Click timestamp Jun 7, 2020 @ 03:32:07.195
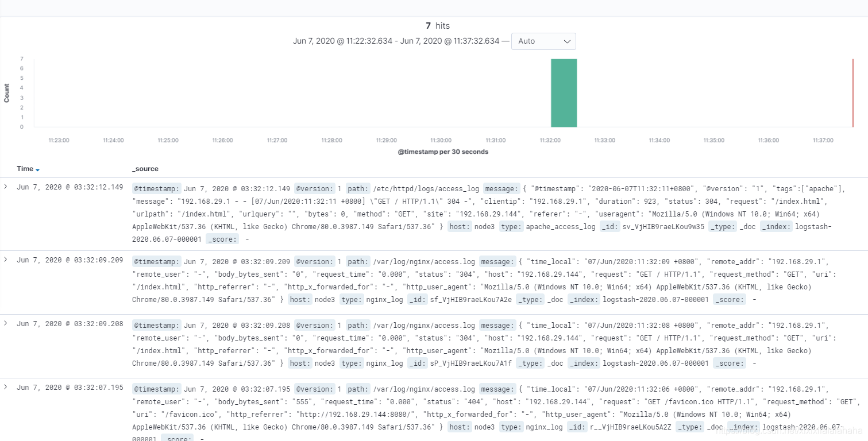This screenshot has width=868, height=441. coord(70,387)
